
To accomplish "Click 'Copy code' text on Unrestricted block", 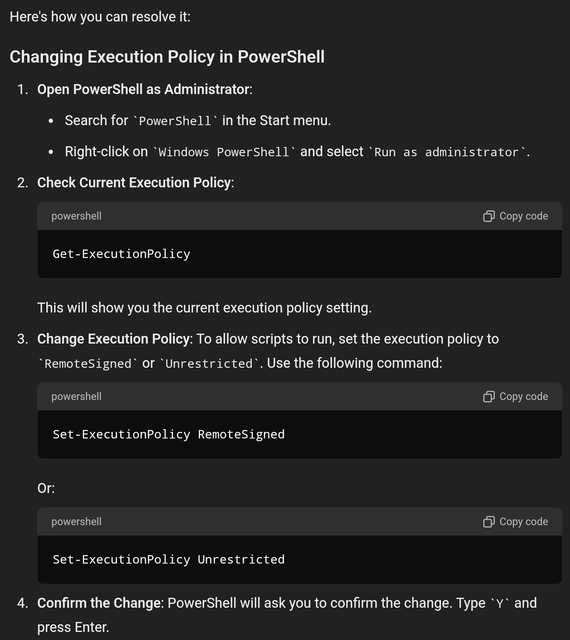I will pos(523,522).
